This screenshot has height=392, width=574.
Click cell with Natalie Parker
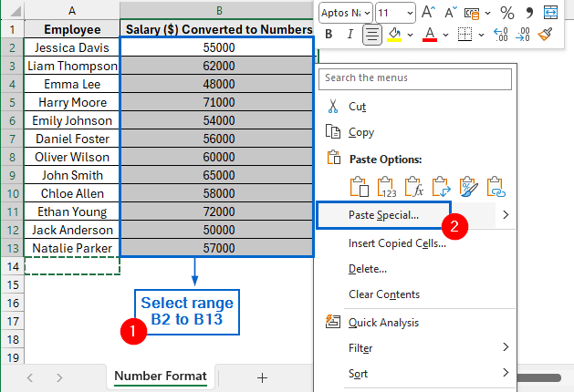[x=72, y=248]
